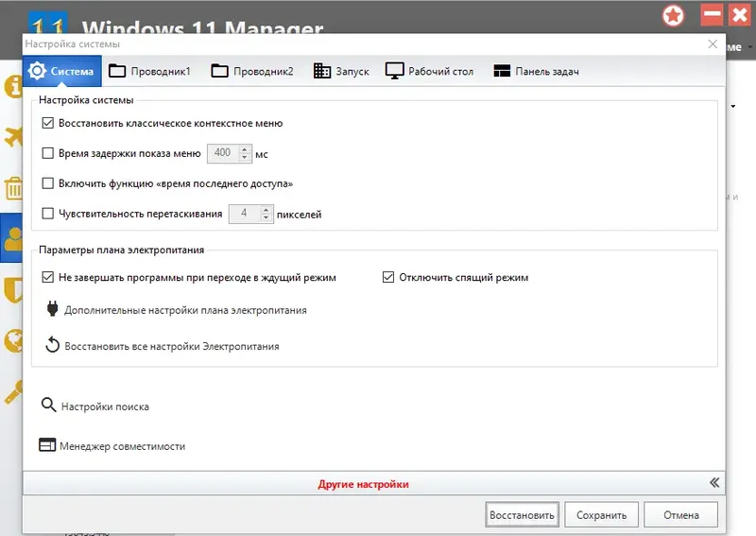Viewport: 756px width, 536px height.
Task: Click the circular restore arrow icon
Action: coord(52,345)
